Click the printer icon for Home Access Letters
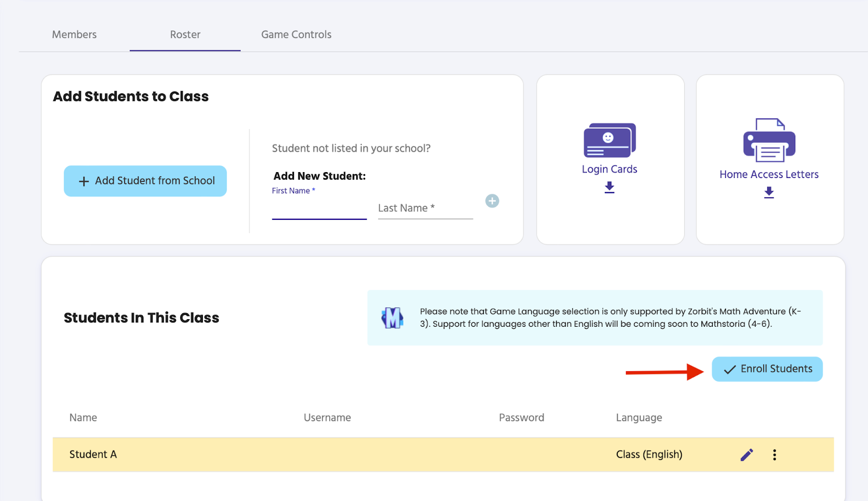The width and height of the screenshot is (868, 501). pos(768,140)
